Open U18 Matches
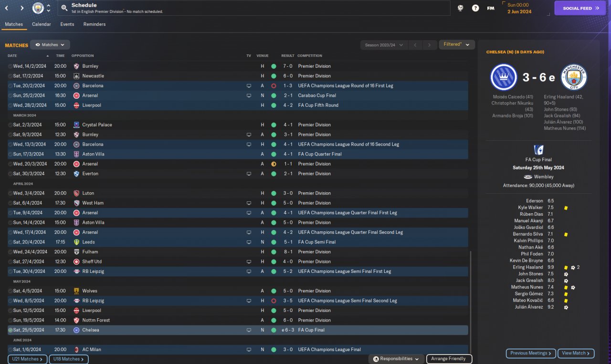Screen dimensions: 611x364 [68, 359]
